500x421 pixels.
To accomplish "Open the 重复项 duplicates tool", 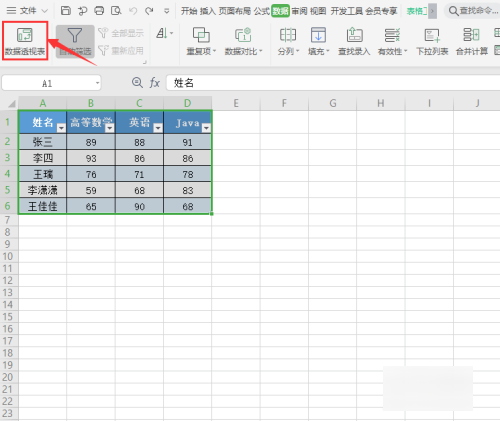I will pyautogui.click(x=201, y=41).
